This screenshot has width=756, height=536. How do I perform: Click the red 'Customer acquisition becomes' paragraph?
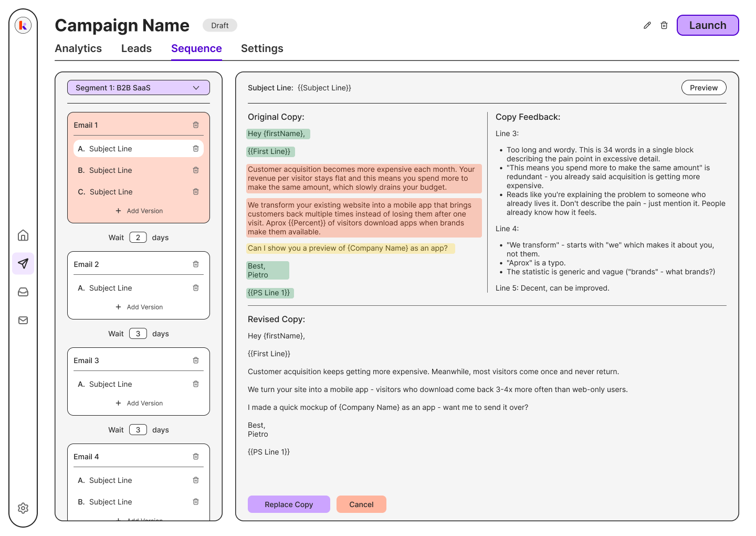pos(364,179)
